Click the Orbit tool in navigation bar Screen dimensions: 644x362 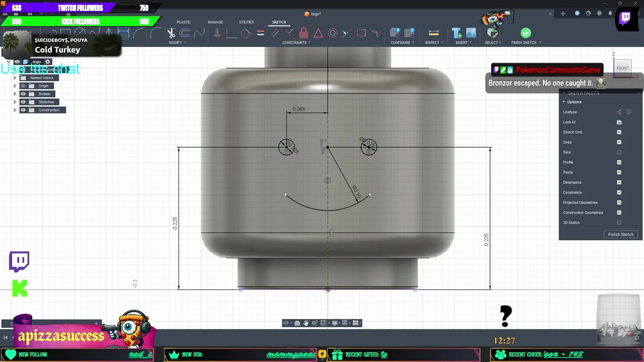pos(286,323)
